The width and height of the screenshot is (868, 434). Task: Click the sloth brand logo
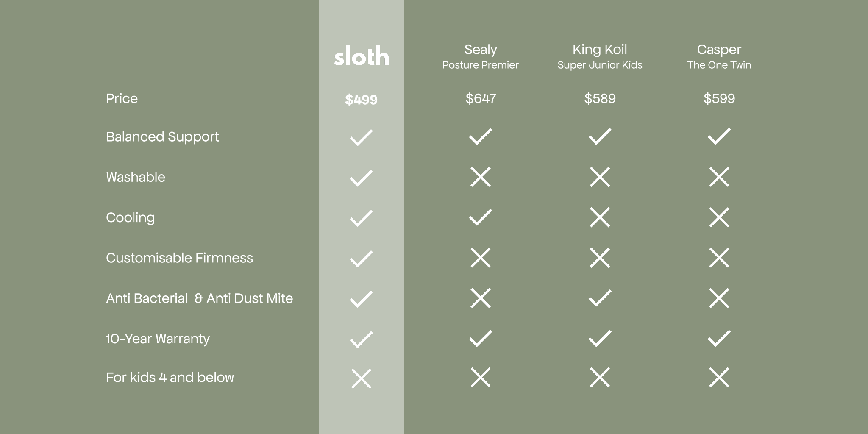click(361, 56)
